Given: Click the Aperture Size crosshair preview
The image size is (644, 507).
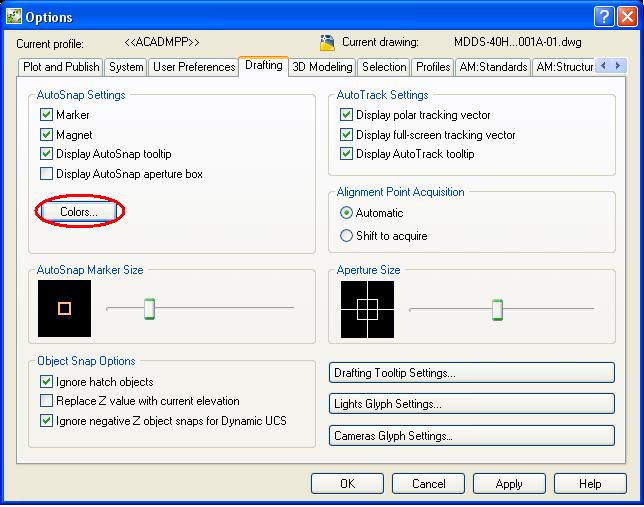Looking at the screenshot, I should pos(367,309).
